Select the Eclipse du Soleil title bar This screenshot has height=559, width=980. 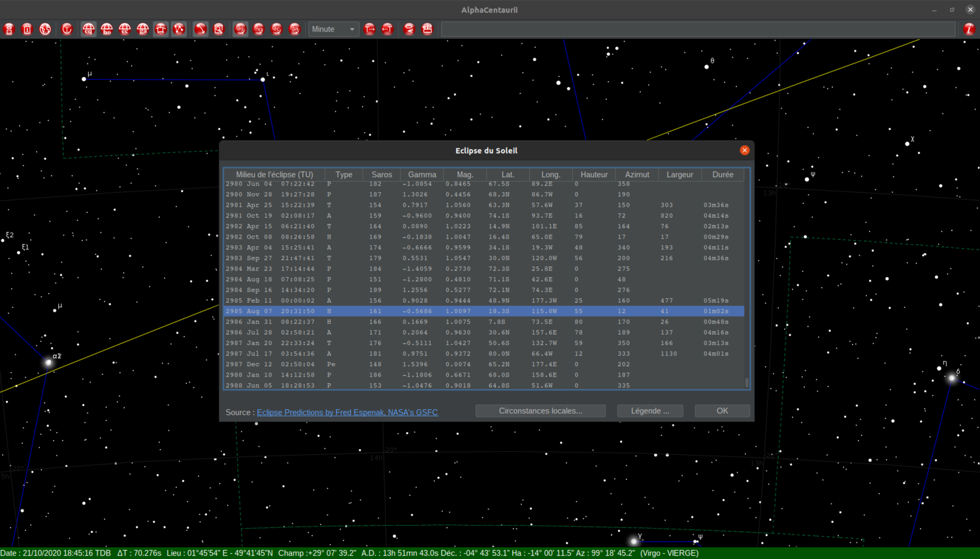click(486, 150)
